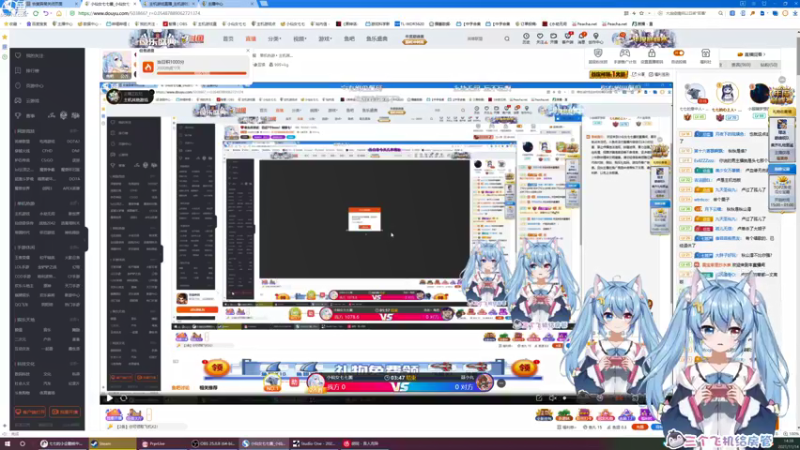The image size is (800, 450).
Task: Open the creator center pin icon
Action: [x=595, y=38]
